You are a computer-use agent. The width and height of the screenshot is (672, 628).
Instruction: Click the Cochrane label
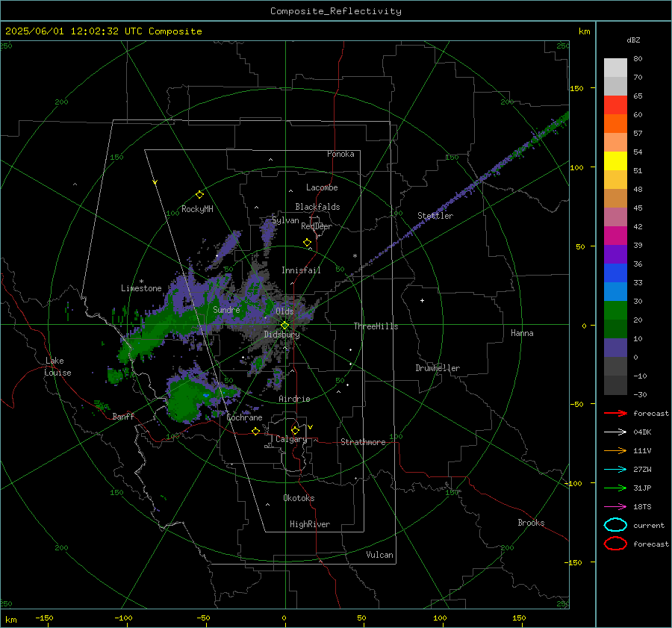[244, 417]
